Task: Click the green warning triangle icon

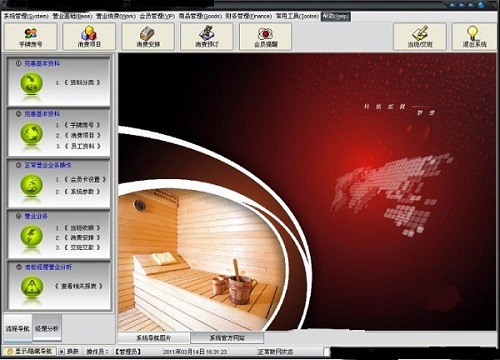Action: pos(32,287)
